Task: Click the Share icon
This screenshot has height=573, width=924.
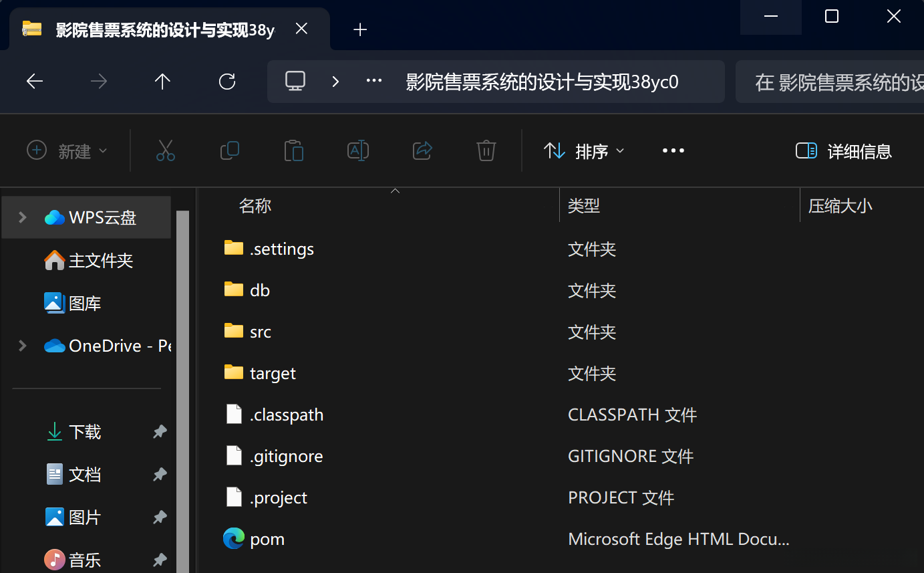Action: click(422, 150)
